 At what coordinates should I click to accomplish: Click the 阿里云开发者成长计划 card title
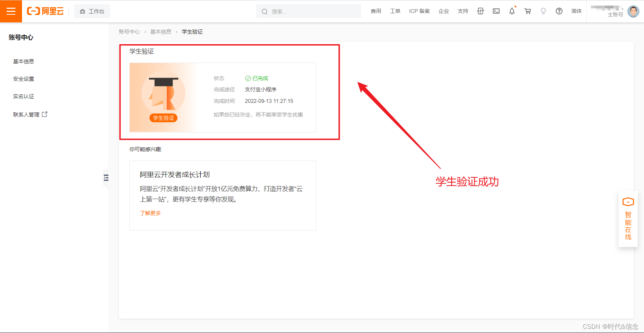[x=175, y=175]
